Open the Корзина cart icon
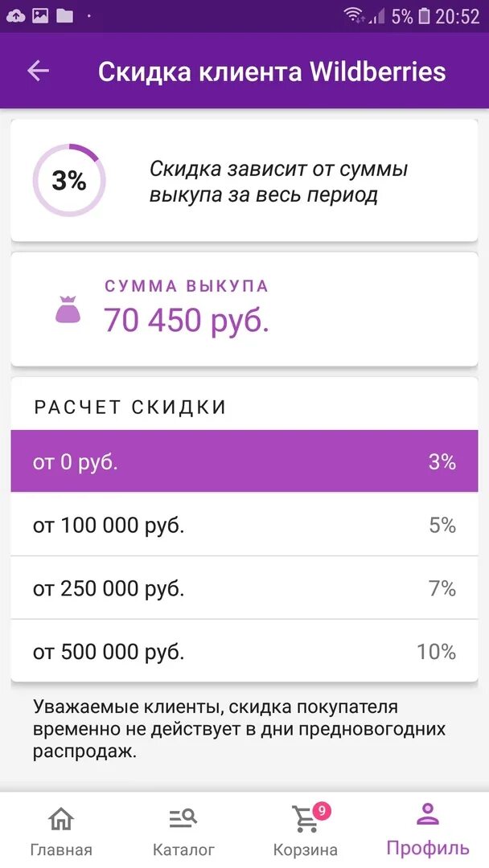The image size is (489, 868). (x=305, y=820)
